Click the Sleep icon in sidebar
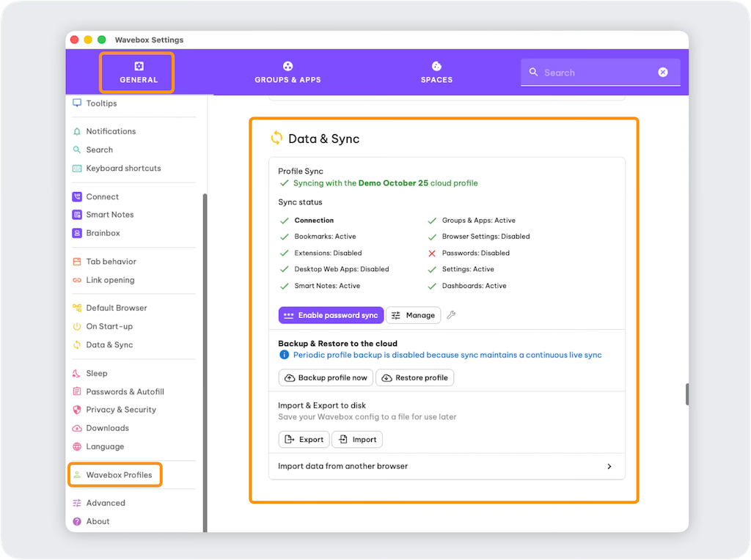The width and height of the screenshot is (751, 560). point(77,373)
